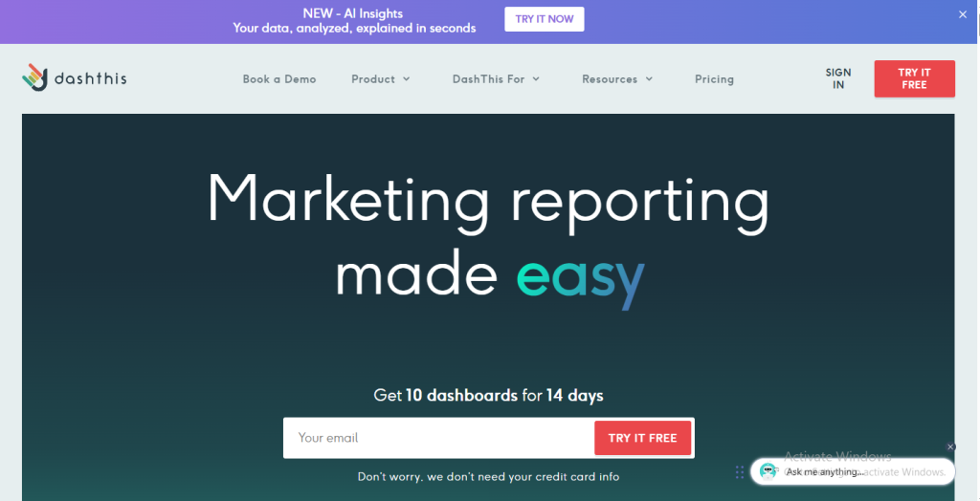Screen dimensions: 980x501
Task: Click the SIGN IN link
Action: coord(838,78)
